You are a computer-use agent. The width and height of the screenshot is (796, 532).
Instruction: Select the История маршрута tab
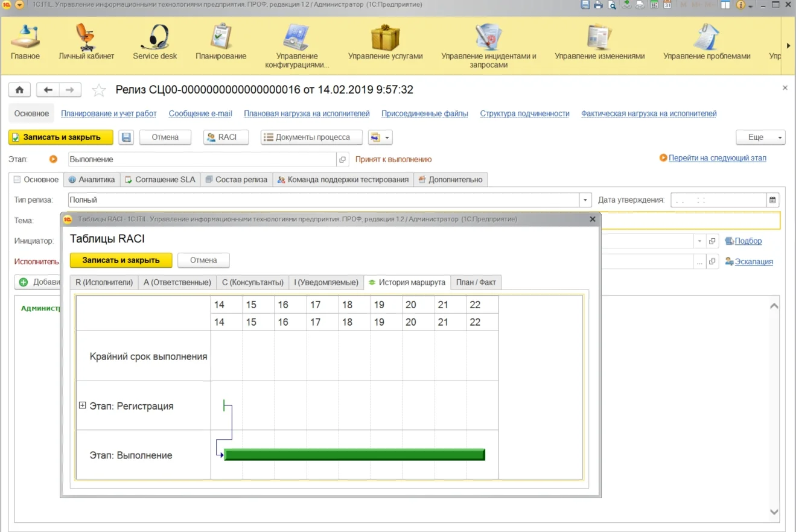407,282
